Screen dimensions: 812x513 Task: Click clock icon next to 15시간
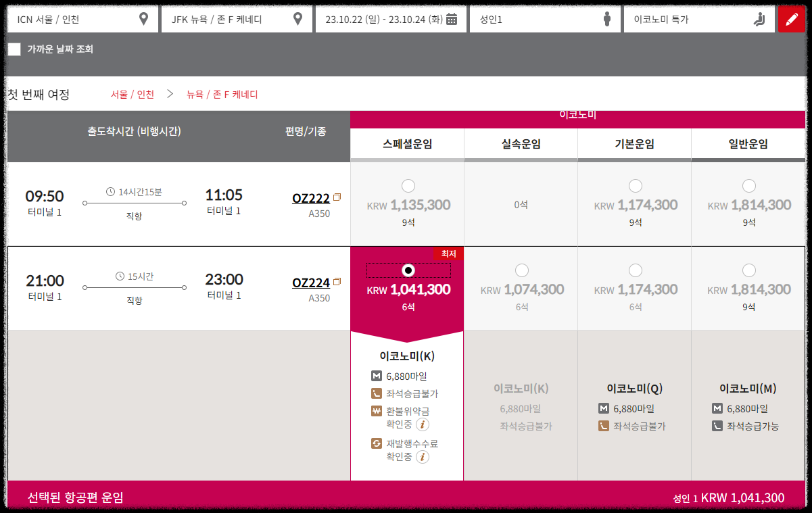120,276
